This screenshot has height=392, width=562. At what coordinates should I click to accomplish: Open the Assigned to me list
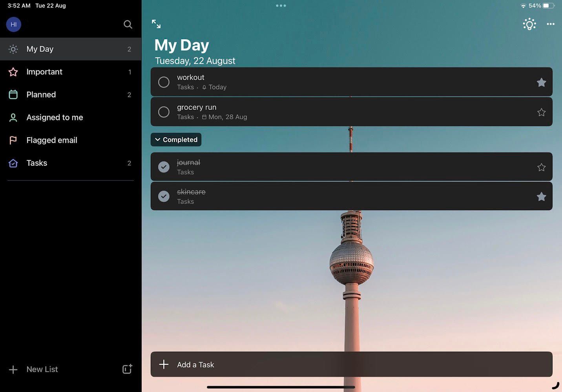coord(54,117)
